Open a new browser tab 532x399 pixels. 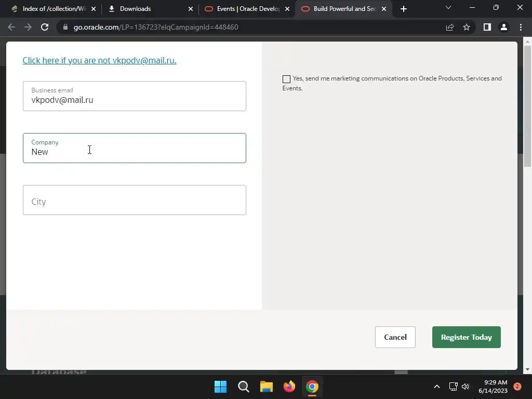(x=403, y=9)
